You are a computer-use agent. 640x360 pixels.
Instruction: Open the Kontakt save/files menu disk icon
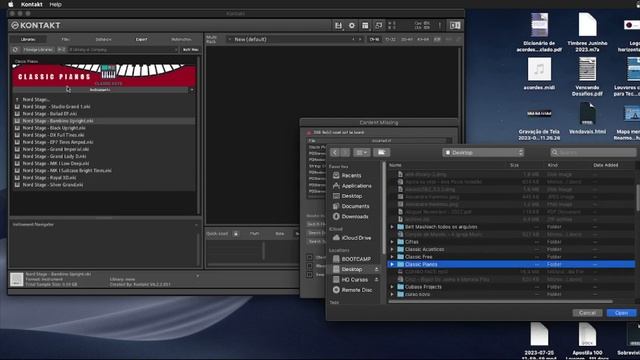(x=338, y=25)
